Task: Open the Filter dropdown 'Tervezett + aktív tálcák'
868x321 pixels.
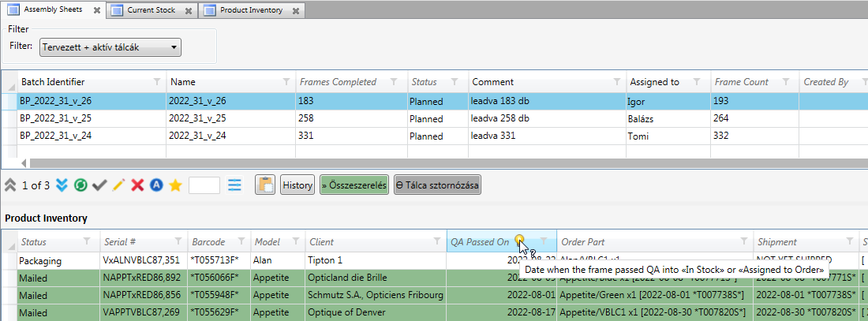Action: coord(110,47)
